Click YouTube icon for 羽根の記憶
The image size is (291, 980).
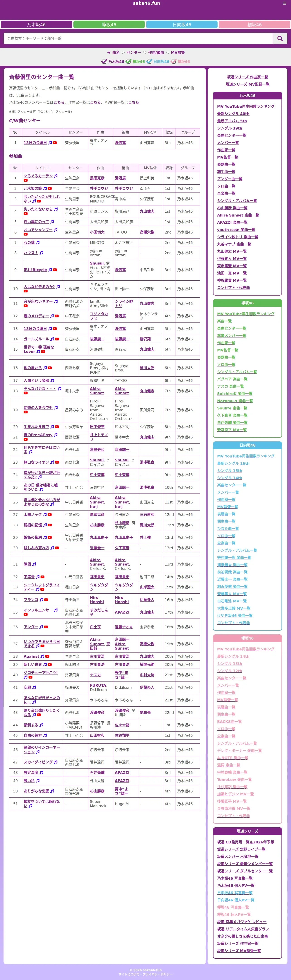point(50,525)
